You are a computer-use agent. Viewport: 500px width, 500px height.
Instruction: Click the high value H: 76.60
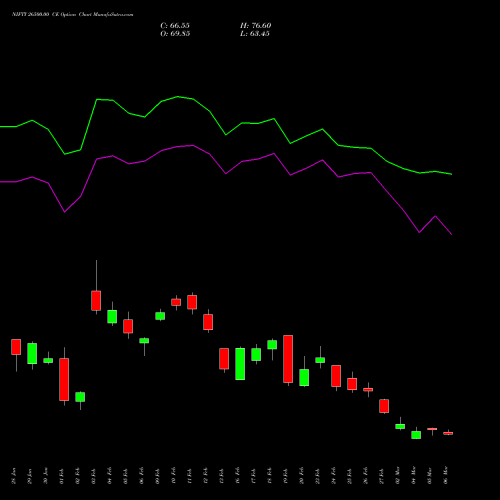[255, 25]
